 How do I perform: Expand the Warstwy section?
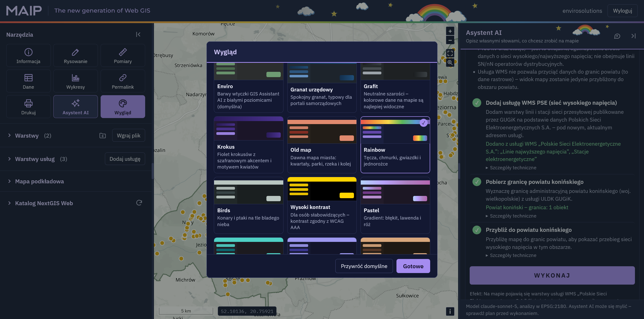pyautogui.click(x=9, y=135)
